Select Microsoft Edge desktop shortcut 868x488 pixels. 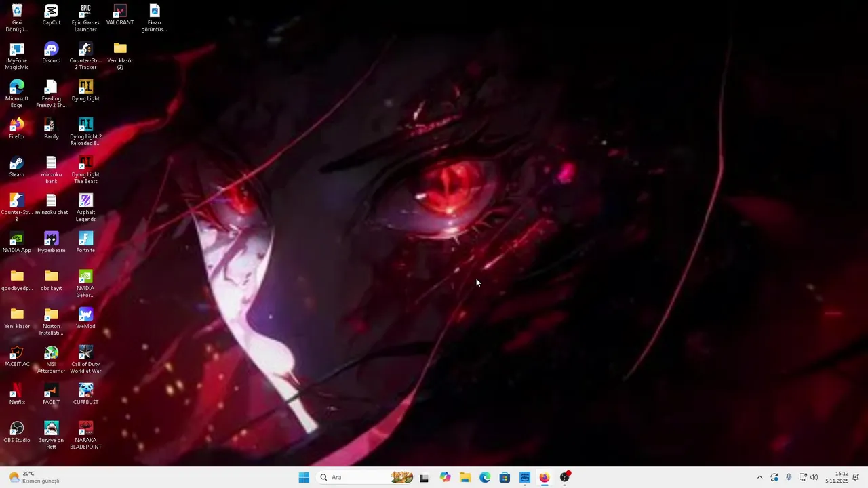pyautogui.click(x=17, y=94)
